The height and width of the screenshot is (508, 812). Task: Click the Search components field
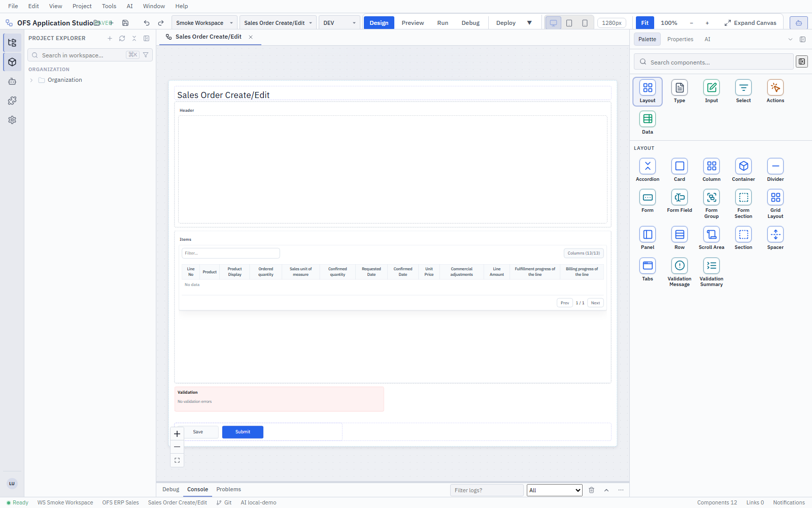[714, 62]
